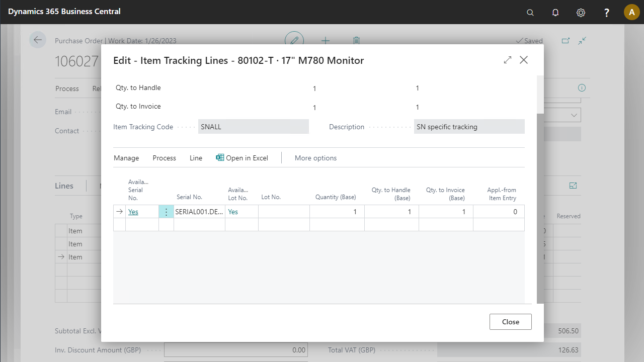Click the Qty. to Handle (Base) cell
This screenshot has width=644, height=362.
(x=391, y=212)
